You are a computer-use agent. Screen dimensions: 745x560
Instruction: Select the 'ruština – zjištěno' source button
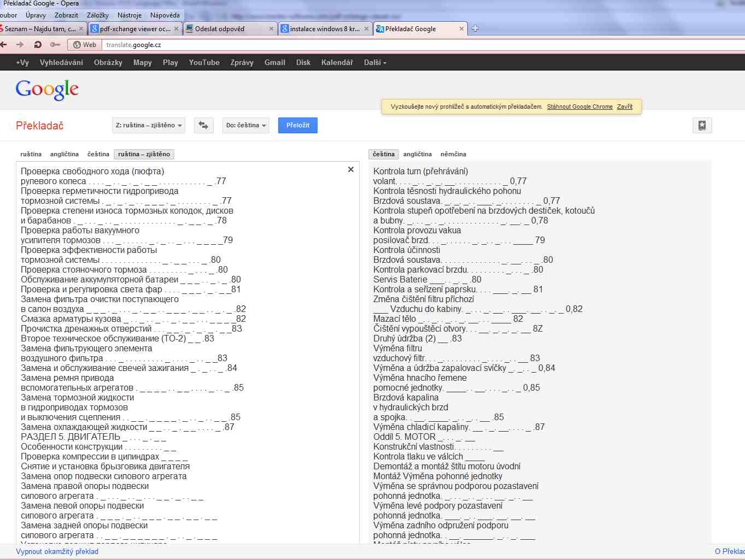pyautogui.click(x=144, y=154)
